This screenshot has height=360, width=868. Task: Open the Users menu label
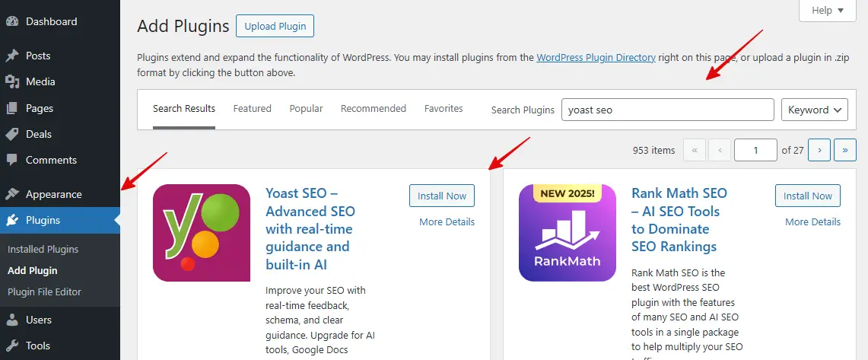pos(39,320)
